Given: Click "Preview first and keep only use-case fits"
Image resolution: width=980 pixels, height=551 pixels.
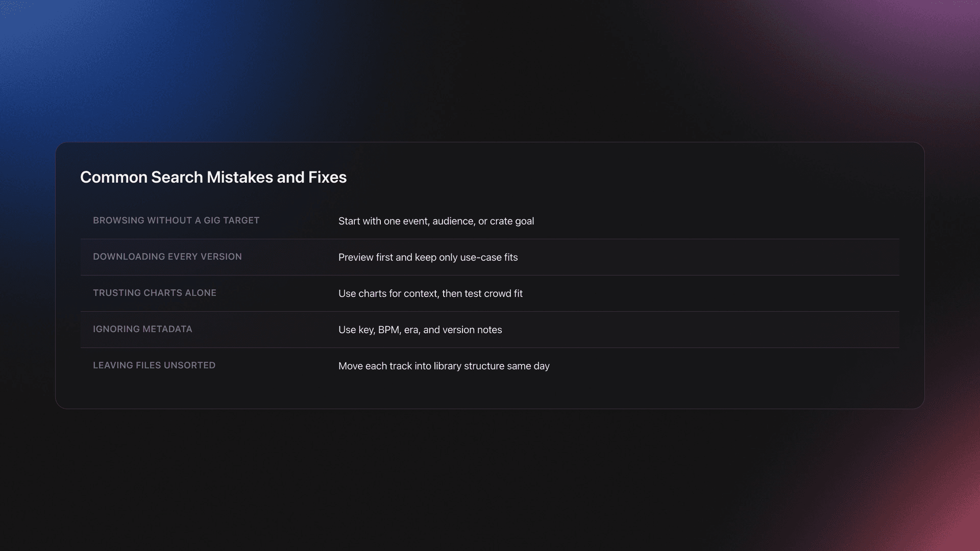Looking at the screenshot, I should (428, 257).
